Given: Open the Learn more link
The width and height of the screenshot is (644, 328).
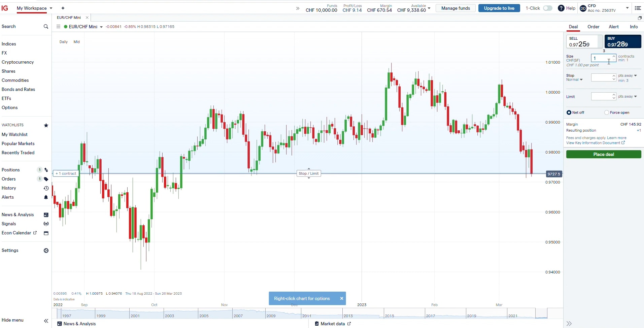Looking at the screenshot, I should 617,138.
